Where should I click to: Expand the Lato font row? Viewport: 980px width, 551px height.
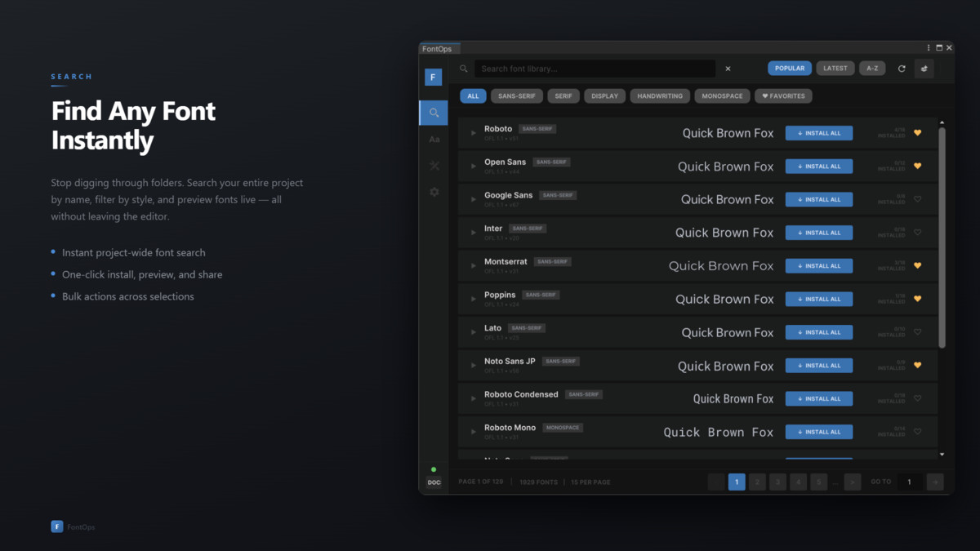tap(474, 332)
